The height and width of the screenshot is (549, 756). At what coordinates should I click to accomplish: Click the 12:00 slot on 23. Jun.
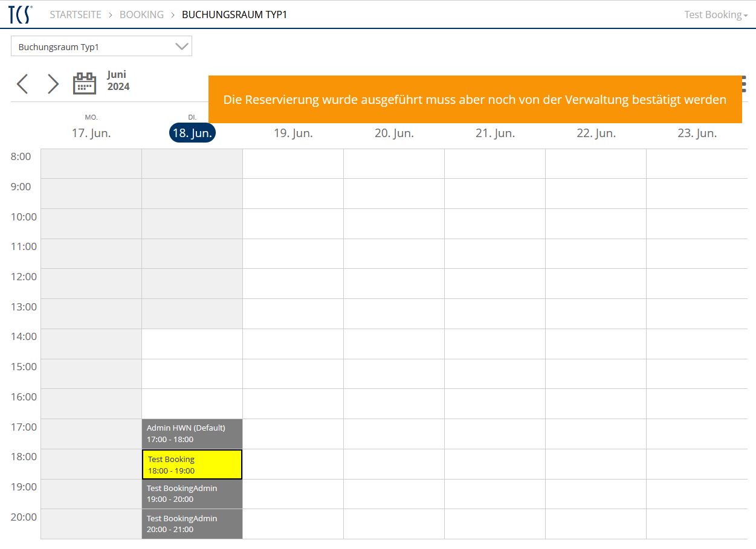coord(697,283)
